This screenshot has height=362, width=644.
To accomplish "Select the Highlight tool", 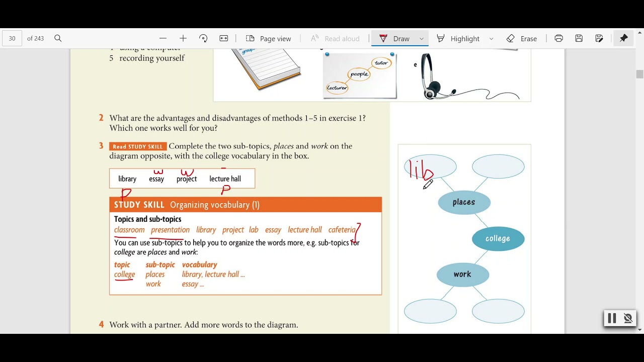I will pos(458,38).
